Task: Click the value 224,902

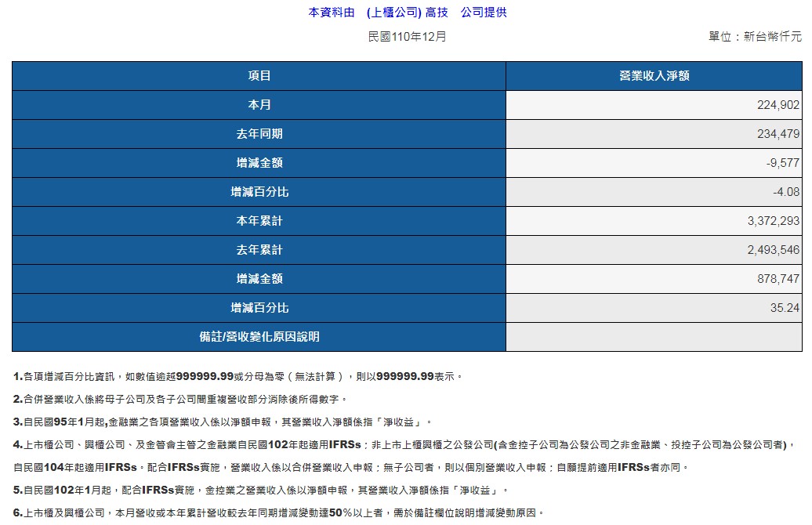Action: coord(778,105)
